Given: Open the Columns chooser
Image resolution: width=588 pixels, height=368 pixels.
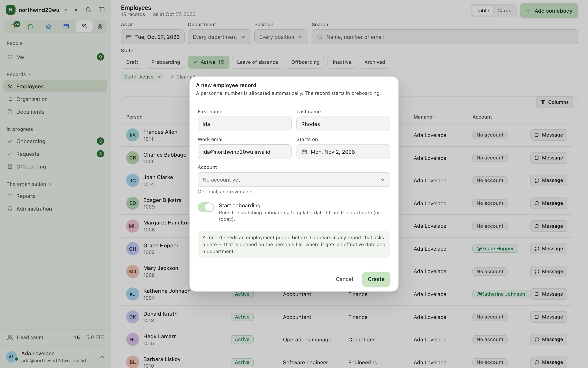Looking at the screenshot, I should (554, 102).
